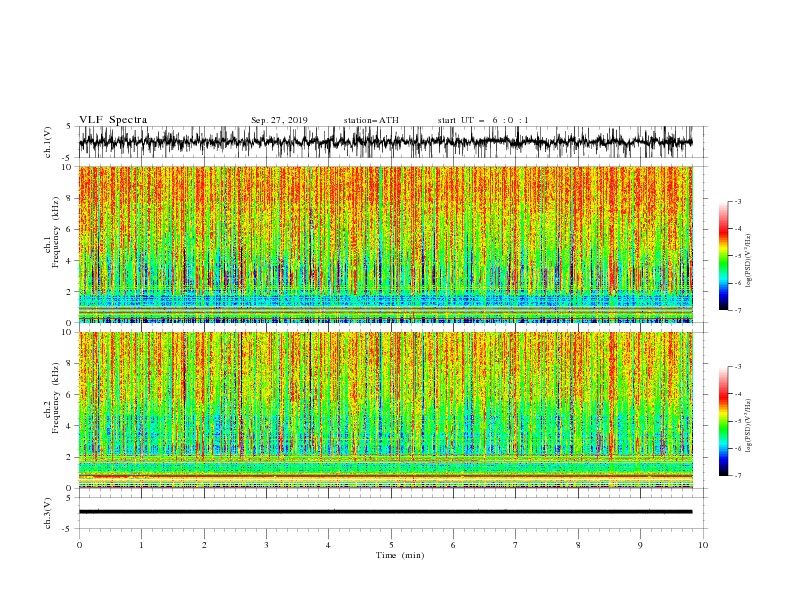792x612 pixels.
Task: Click the '-3' label on ch.2 color bar
Action: [x=737, y=367]
